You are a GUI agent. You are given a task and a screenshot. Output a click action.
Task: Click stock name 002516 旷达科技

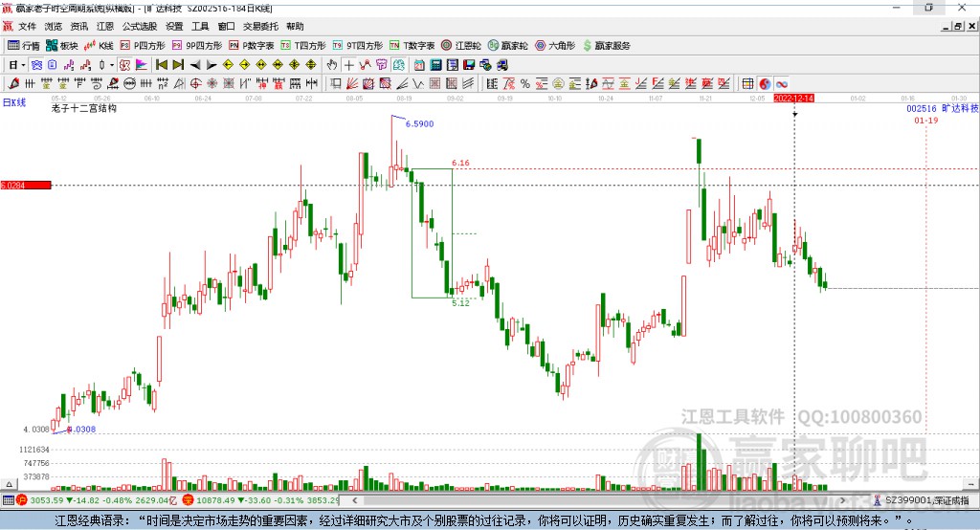943,108
